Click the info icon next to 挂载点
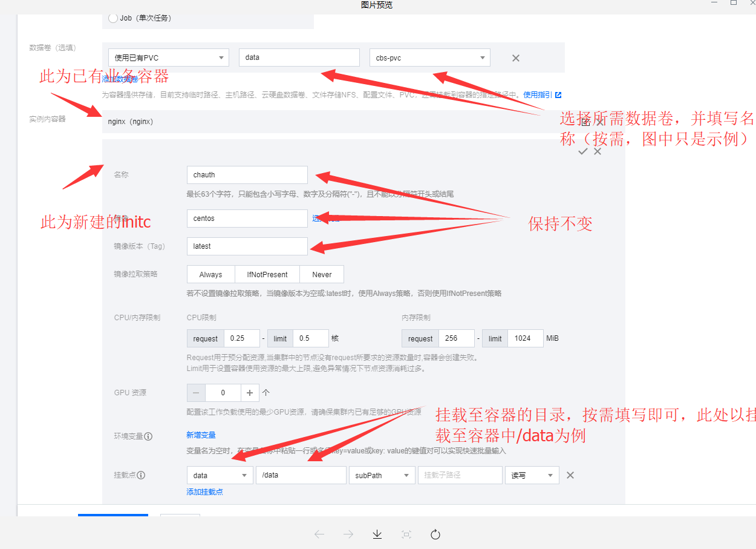 point(141,475)
